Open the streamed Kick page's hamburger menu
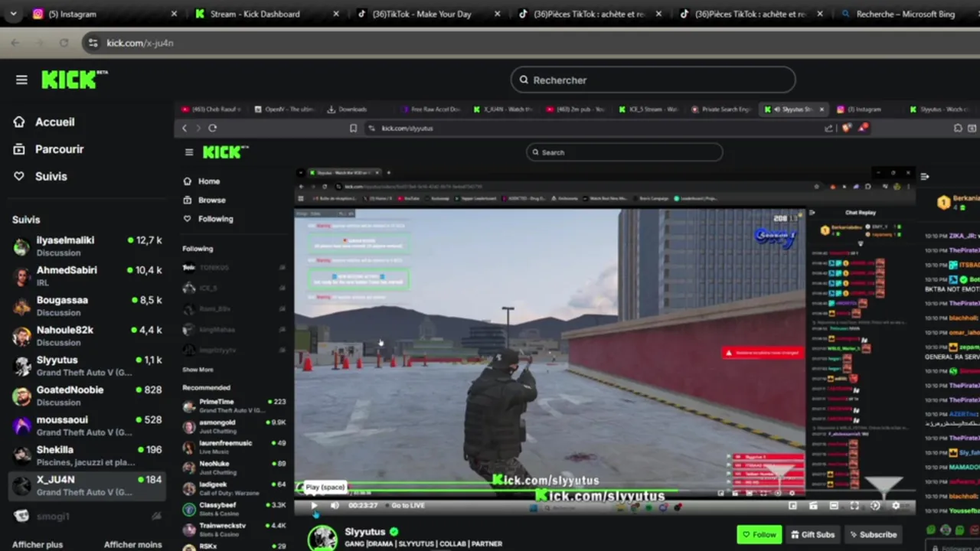980x551 pixels. coord(189,152)
